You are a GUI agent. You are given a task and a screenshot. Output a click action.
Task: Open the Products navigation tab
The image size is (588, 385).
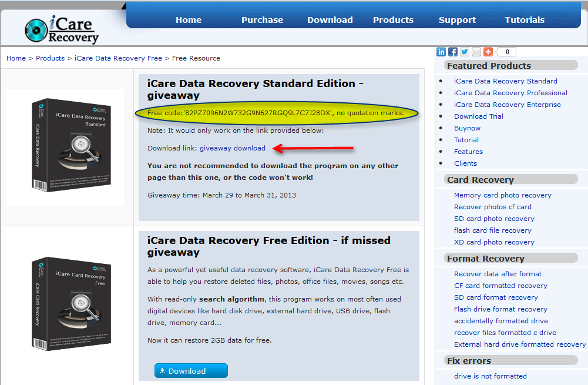pos(394,20)
